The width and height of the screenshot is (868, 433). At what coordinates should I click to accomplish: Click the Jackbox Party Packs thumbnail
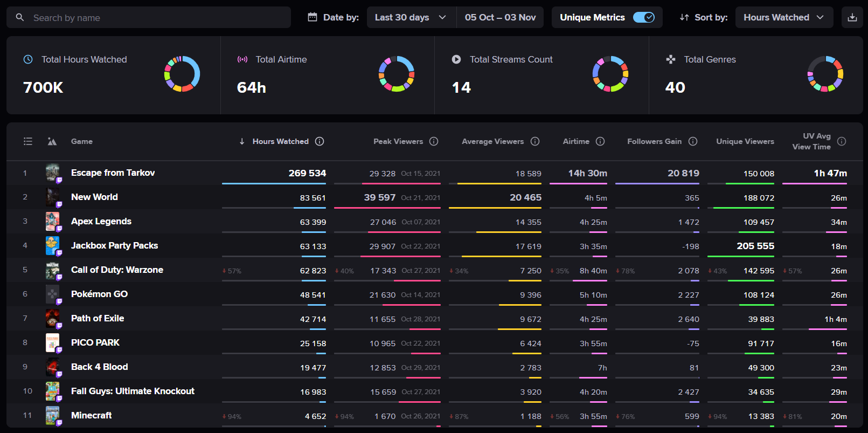[x=53, y=246]
